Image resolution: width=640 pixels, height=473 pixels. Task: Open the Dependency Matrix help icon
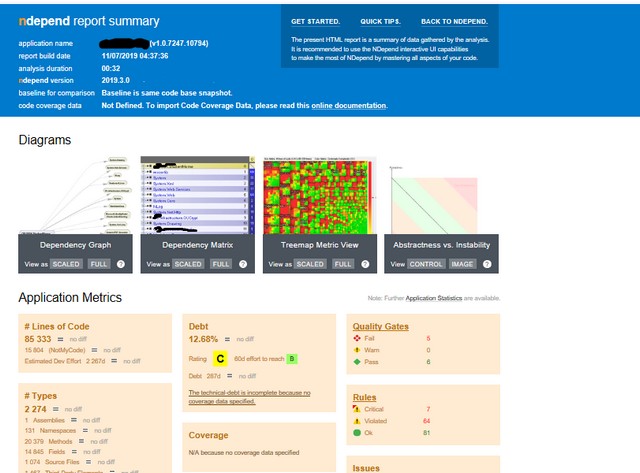tap(243, 264)
